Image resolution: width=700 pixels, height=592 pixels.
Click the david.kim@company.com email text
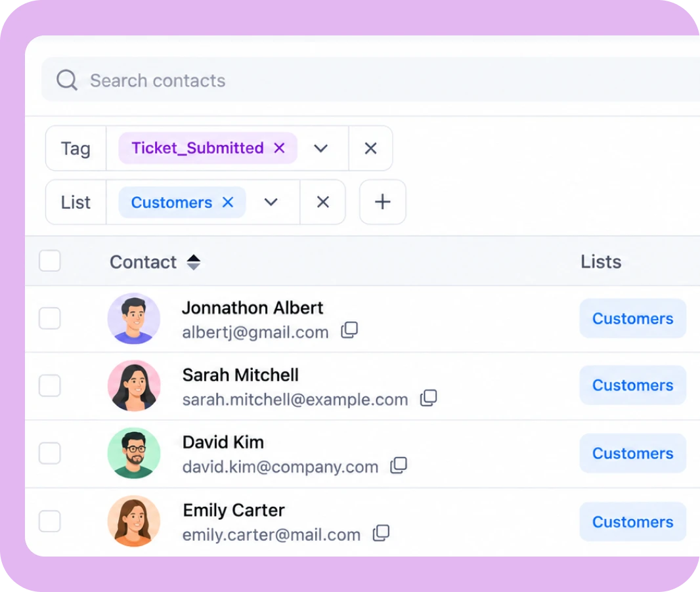(x=280, y=467)
